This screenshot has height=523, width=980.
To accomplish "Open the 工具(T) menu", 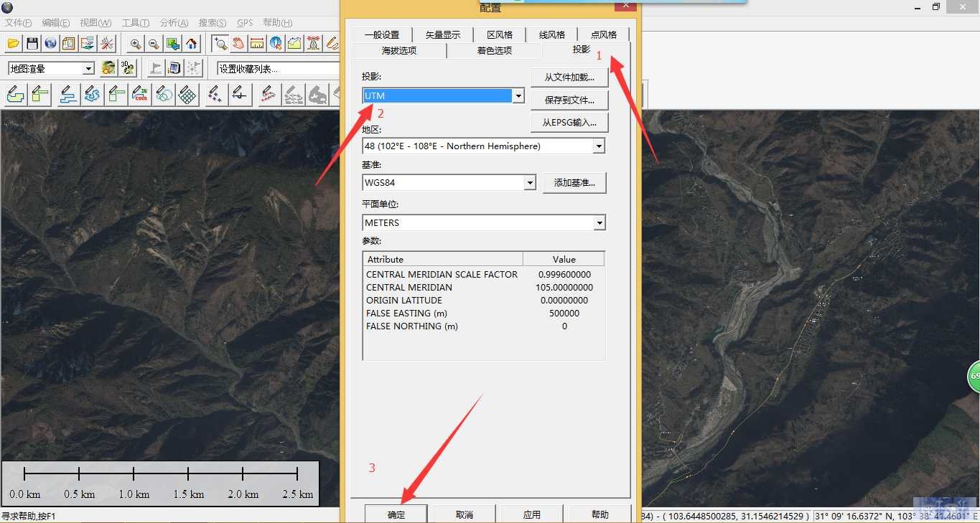I will (x=136, y=23).
